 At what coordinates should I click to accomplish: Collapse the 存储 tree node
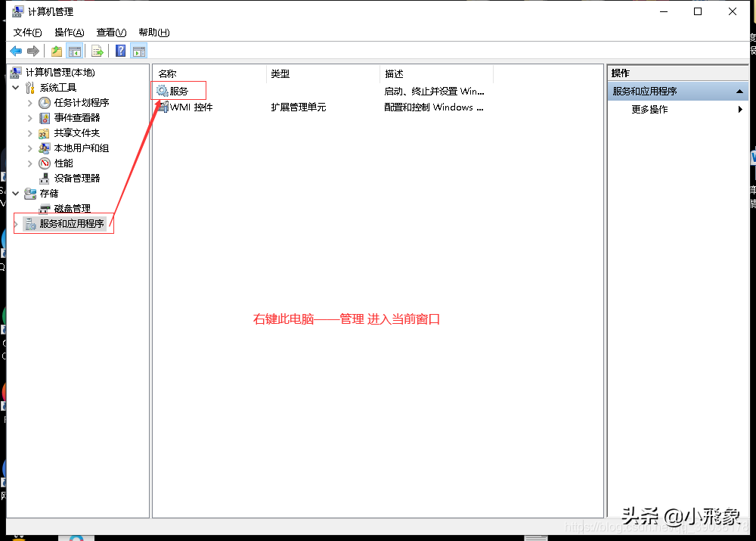click(x=15, y=194)
